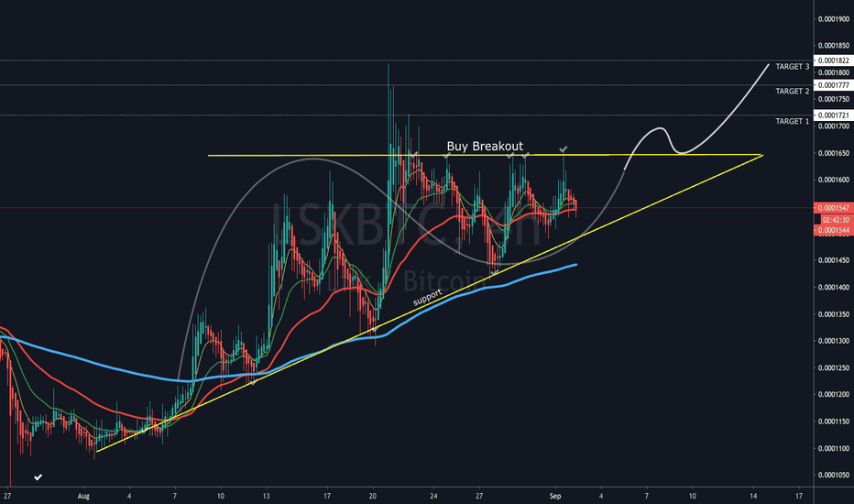Select the yellow horizontal breakout resistance line
This screenshot has height=504, width=854.
pyautogui.click(x=485, y=155)
